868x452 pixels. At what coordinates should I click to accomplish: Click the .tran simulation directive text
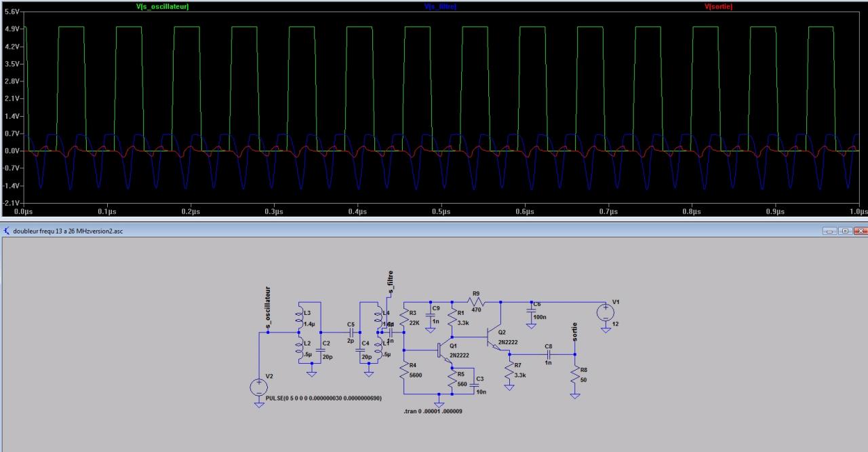tap(433, 411)
